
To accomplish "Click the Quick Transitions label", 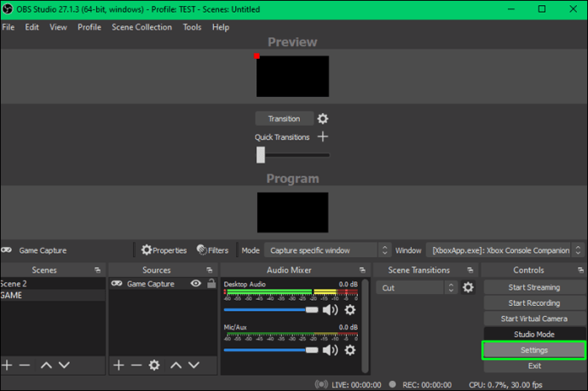I will pyautogui.click(x=282, y=137).
